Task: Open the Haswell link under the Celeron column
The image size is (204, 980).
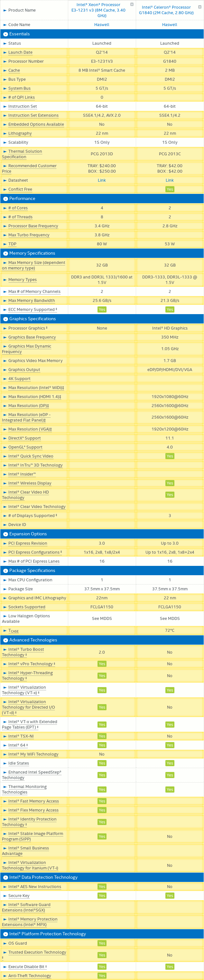Action: (170, 25)
